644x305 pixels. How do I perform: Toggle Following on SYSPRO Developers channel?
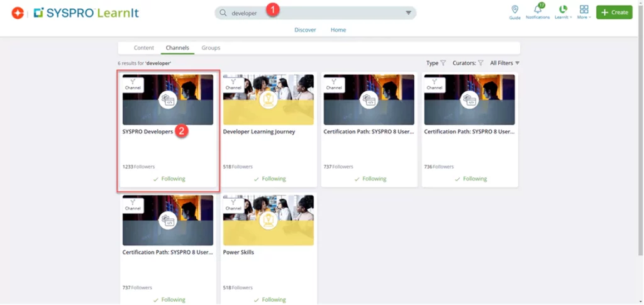click(x=169, y=179)
